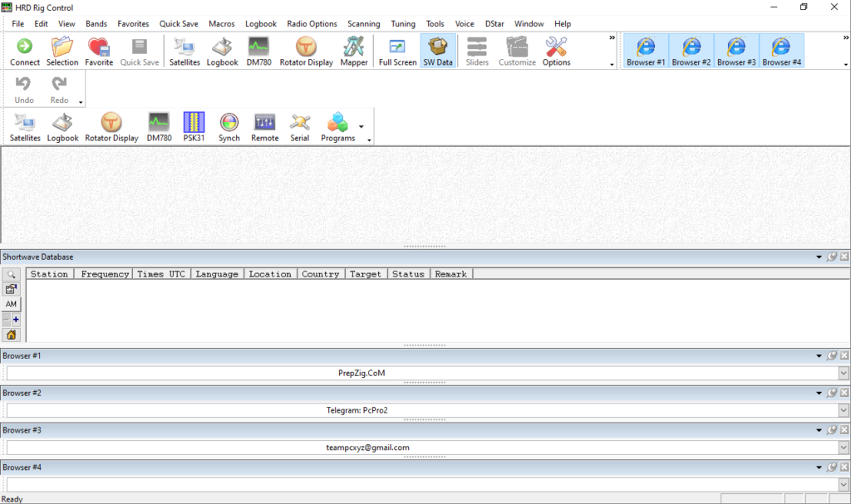The image size is (851, 504).
Task: Toggle the AM filter button
Action: tap(11, 304)
